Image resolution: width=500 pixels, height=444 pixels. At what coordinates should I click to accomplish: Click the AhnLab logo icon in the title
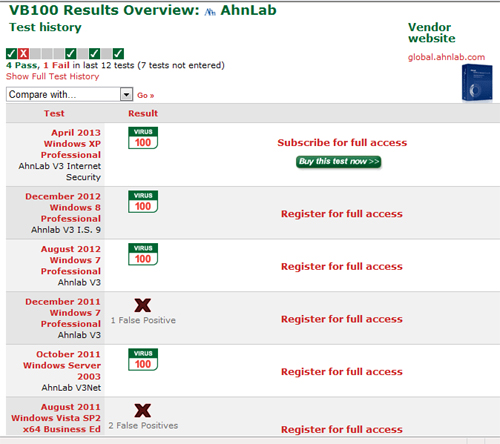click(x=210, y=12)
